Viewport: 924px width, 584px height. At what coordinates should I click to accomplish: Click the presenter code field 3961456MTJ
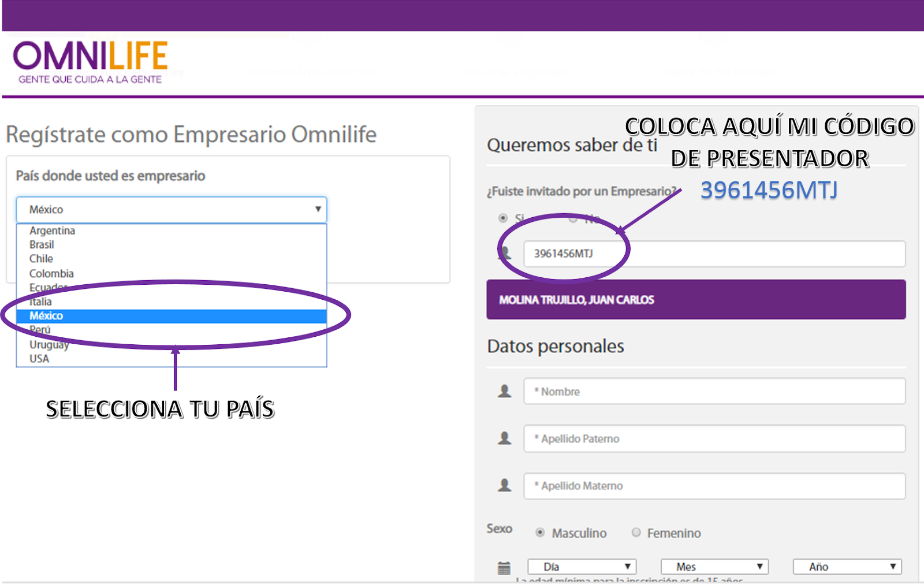click(x=714, y=254)
